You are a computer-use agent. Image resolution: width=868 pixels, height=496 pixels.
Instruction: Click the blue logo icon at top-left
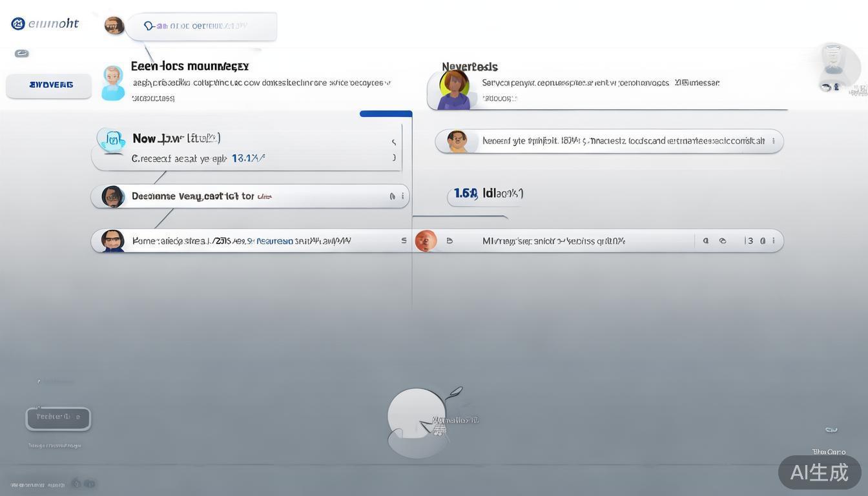(x=18, y=24)
